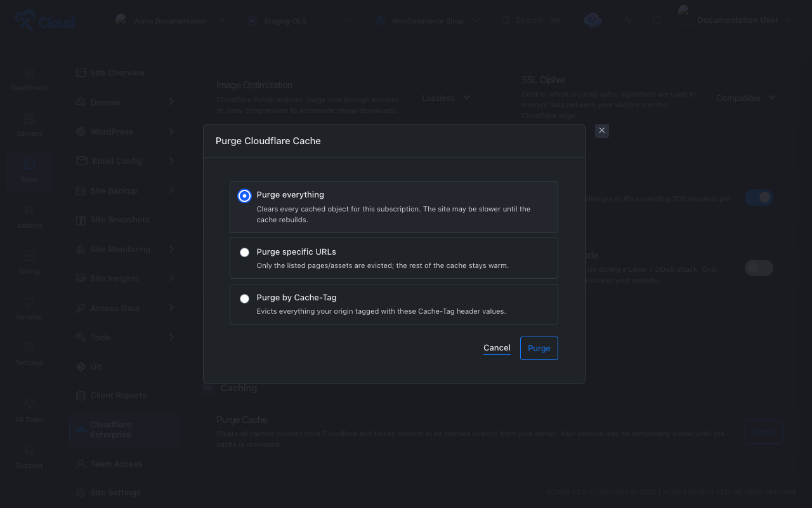Expand the Tools submenu chevron
The width and height of the screenshot is (812, 508).
point(171,337)
